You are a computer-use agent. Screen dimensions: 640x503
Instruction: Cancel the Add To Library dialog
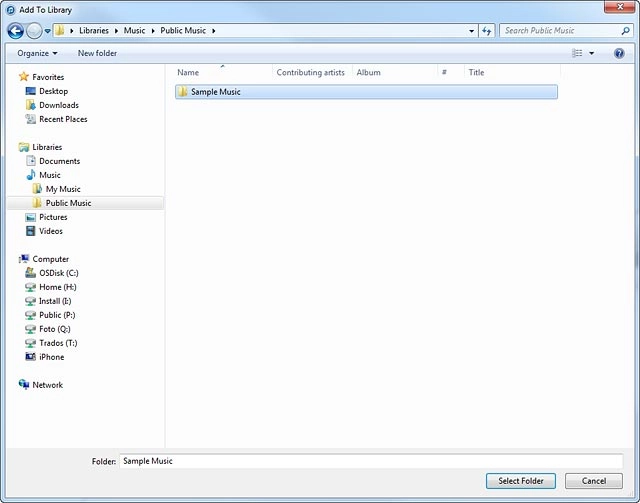click(x=593, y=481)
